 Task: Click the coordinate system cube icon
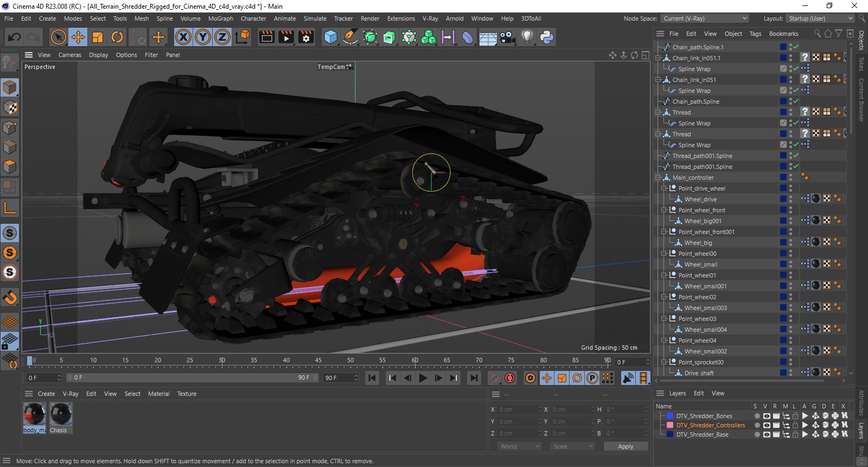point(243,37)
